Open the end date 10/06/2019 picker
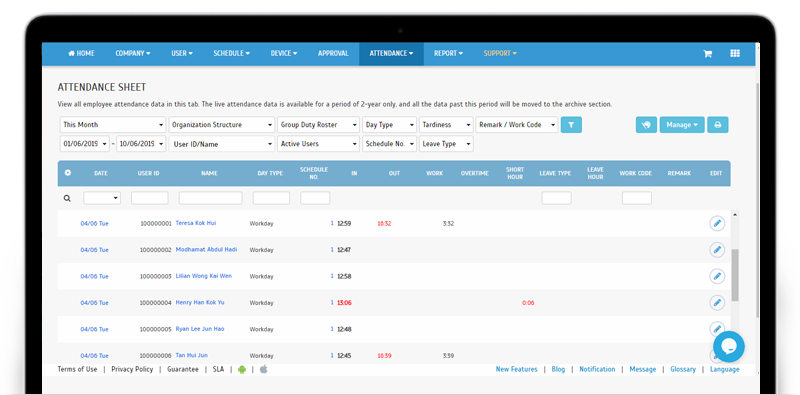The image size is (800, 395). pos(141,144)
